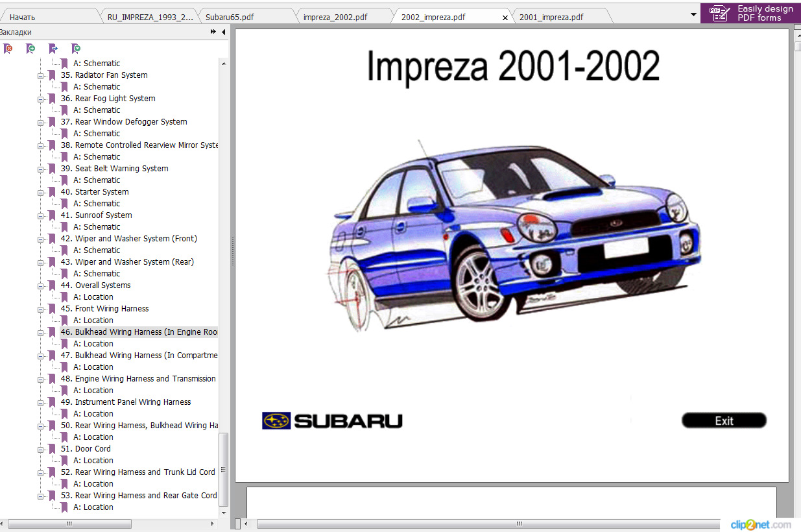Select A: Location under 53. Rear Wiring Harness and Rear Gate Cord

(x=93, y=507)
